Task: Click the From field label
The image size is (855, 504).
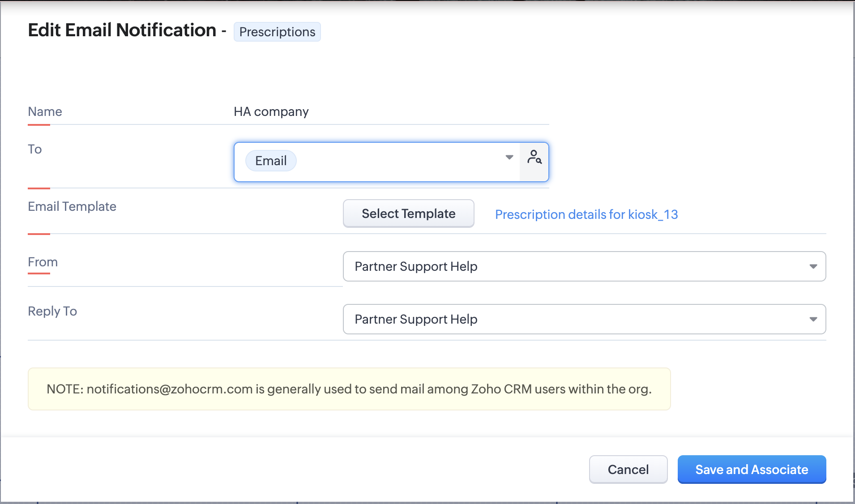Action: pyautogui.click(x=43, y=262)
